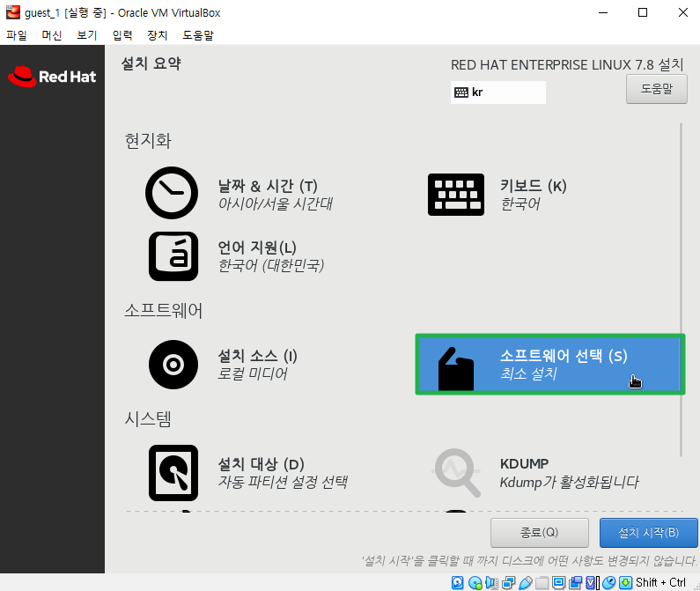Viewport: 700px width, 591px height.
Task: Click the host key green arrow icon
Action: [625, 582]
